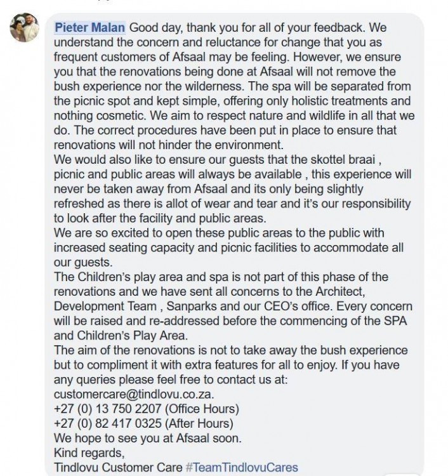
Task: Click the 'Tindlovu Customer Care' signature text
Action: click(x=118, y=467)
